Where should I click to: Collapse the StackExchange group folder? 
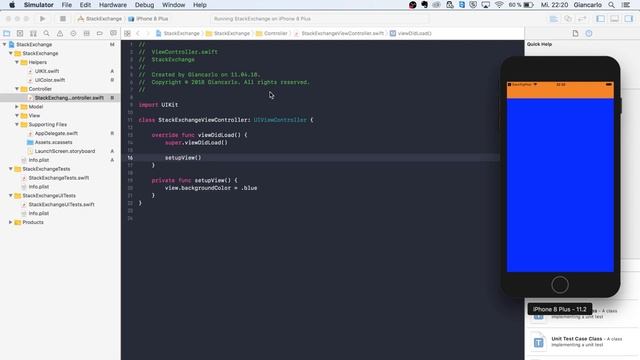click(11, 53)
